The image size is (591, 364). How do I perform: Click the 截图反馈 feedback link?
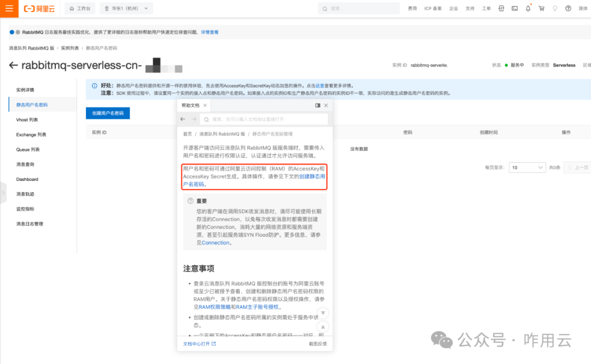click(318, 344)
